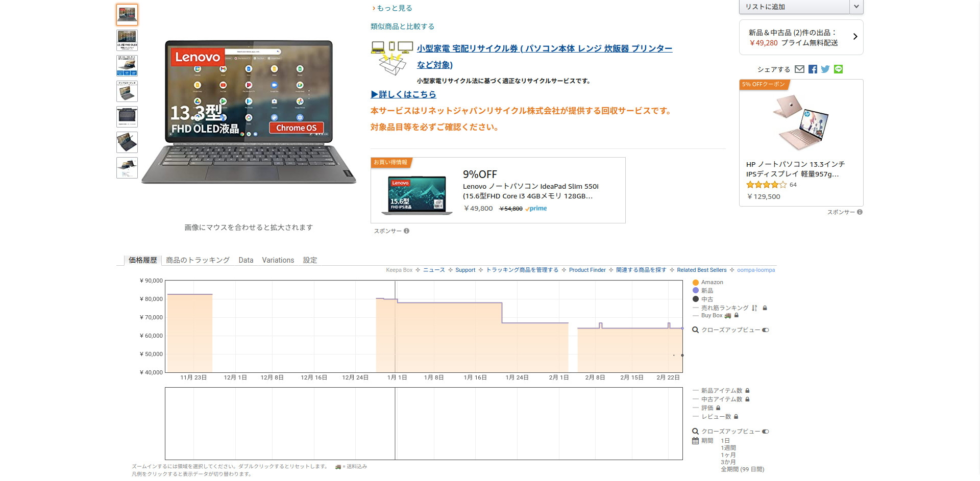
Task: Toggle 新品 price series in legend
Action: 703,291
